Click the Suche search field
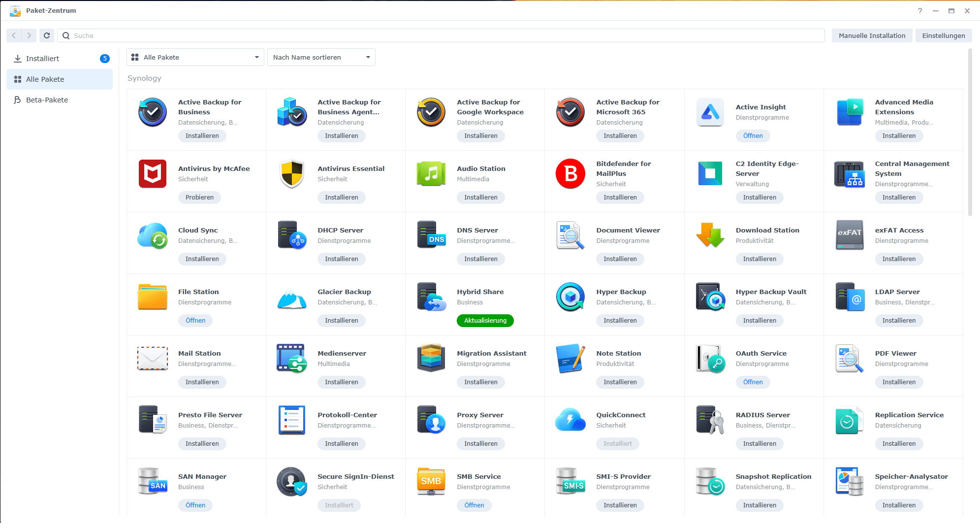The width and height of the screenshot is (980, 532). (441, 35)
